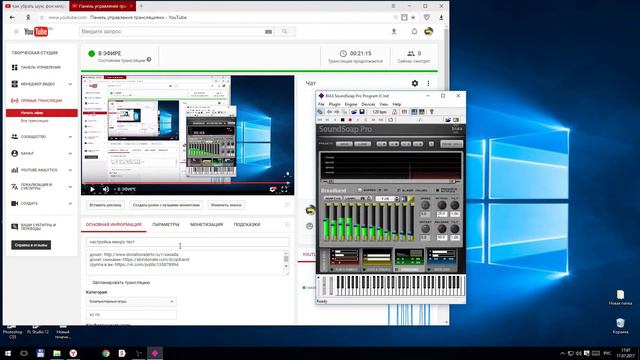Open the Engine menu in SoundSoap Pro
This screenshot has height=360, width=640.
[351, 104]
